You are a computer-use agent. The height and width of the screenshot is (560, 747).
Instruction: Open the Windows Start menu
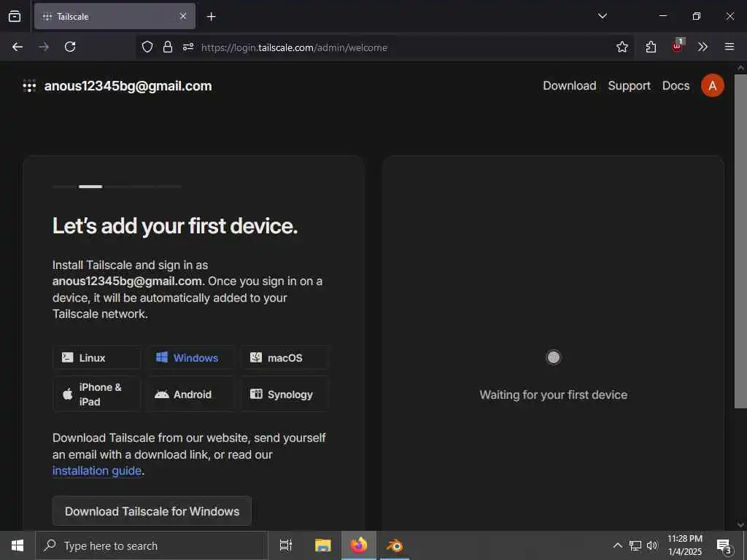coord(18,545)
